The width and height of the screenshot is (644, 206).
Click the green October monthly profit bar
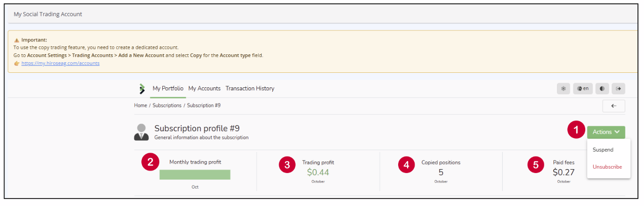tap(195, 175)
